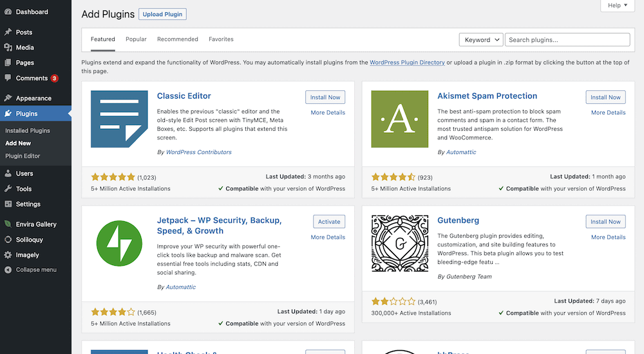The image size is (644, 354).
Task: Open More Details for Classic Editor
Action: [328, 113]
